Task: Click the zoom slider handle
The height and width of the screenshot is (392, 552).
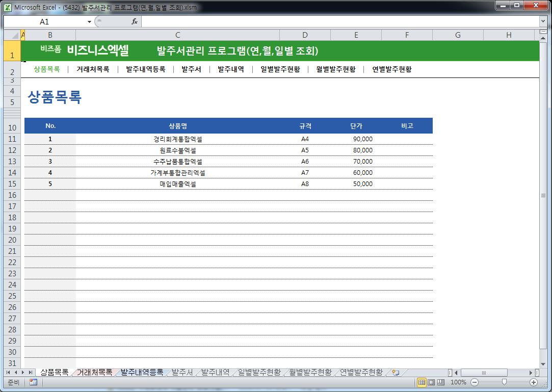Action: [x=504, y=382]
